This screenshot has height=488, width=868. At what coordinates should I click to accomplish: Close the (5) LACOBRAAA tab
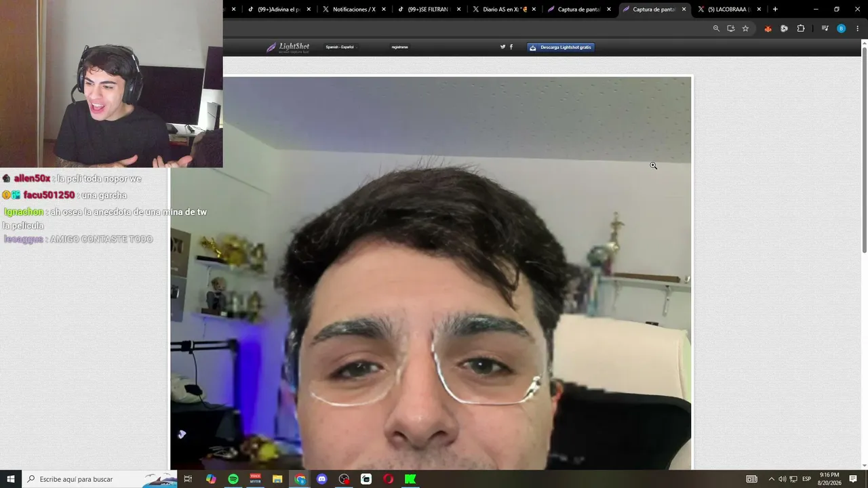[758, 9]
